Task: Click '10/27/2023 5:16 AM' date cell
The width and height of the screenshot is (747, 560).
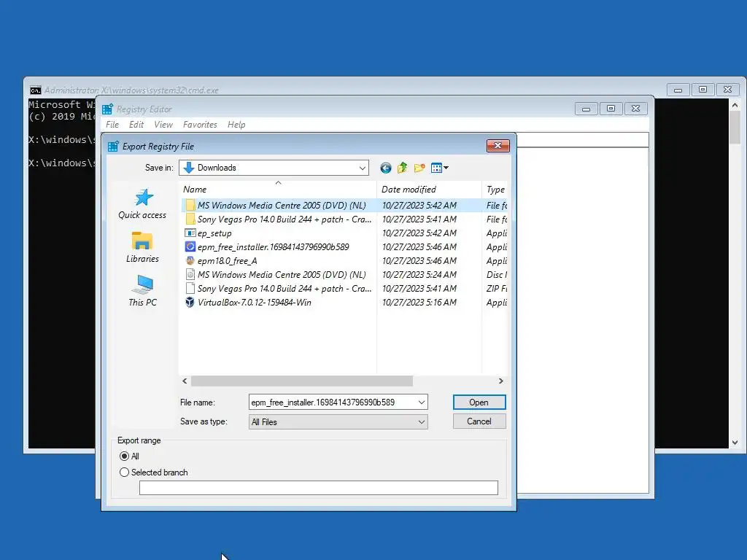Action: [x=419, y=302]
